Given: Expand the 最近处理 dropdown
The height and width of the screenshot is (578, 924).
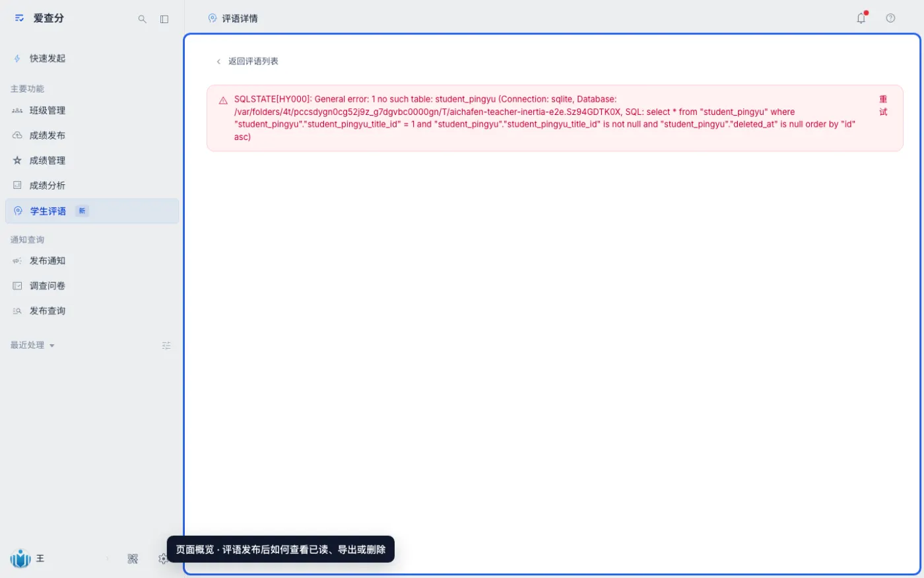Looking at the screenshot, I should 32,345.
